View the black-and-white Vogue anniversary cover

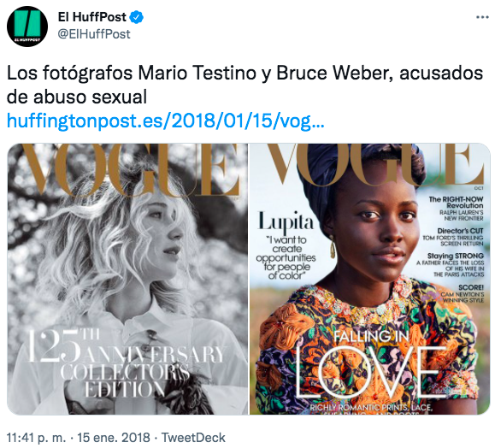coord(127,279)
